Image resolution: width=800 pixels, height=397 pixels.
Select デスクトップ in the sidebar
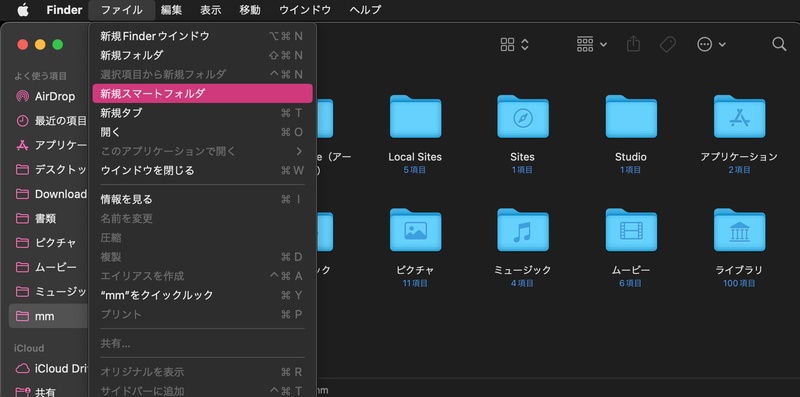coord(49,170)
